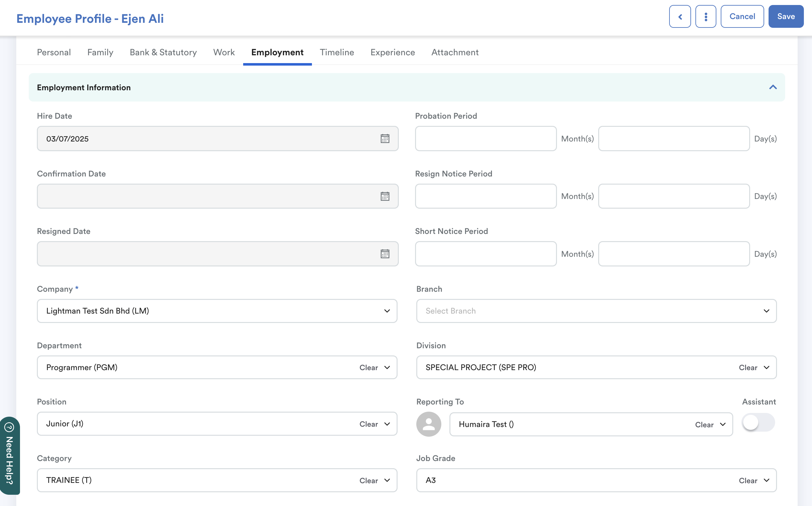Collapse the Employment Information section
The image size is (812, 506).
[x=773, y=87]
